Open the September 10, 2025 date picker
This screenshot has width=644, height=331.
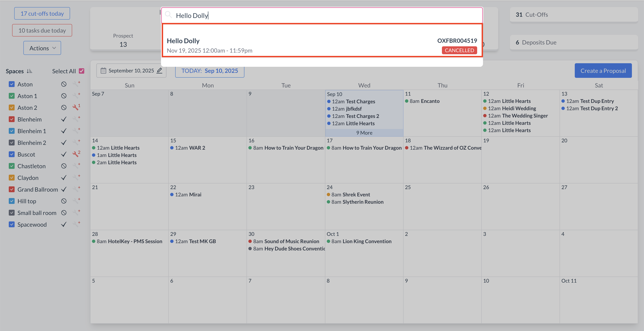[131, 71]
